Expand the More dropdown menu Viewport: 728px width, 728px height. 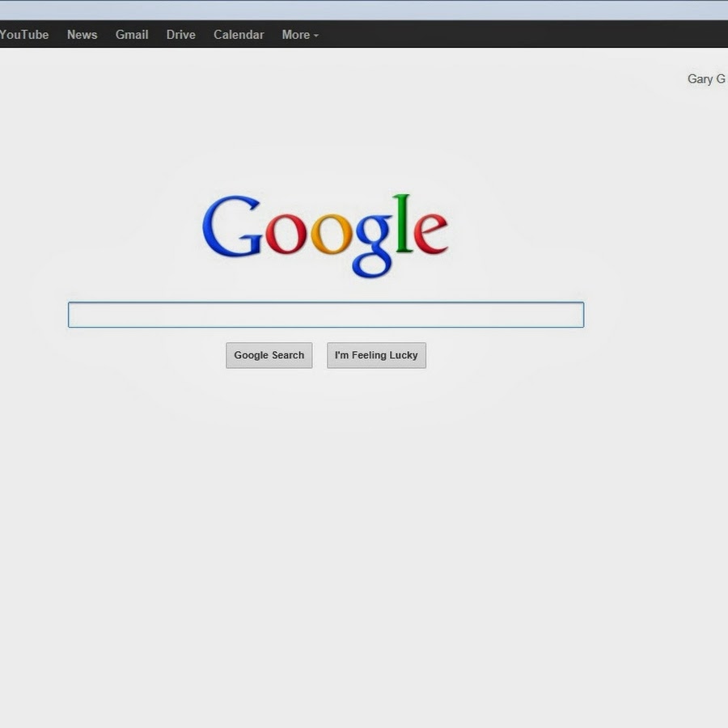[x=296, y=35]
